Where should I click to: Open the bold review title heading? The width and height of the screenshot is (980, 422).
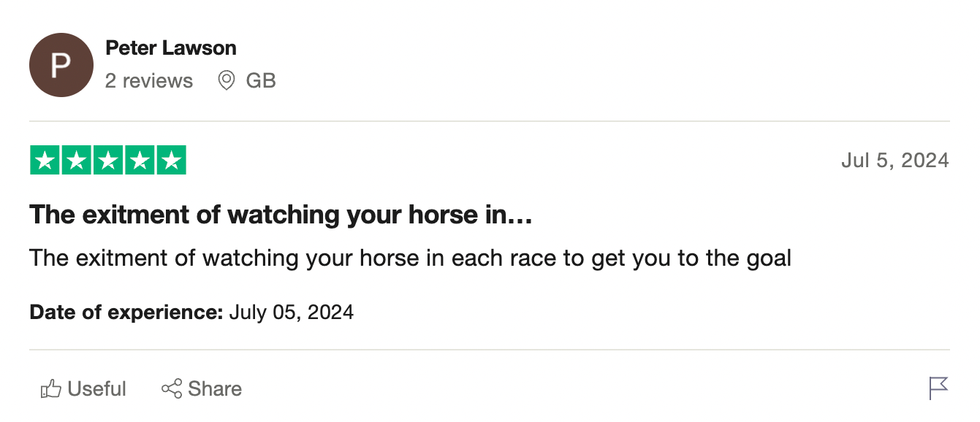point(281,215)
